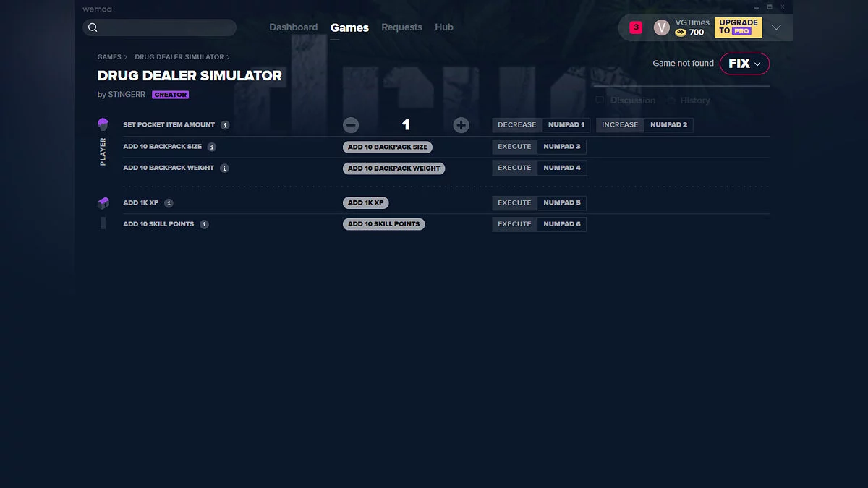The image size is (868, 488).
Task: Change the NUMPAD 3 hotkey binding
Action: click(x=562, y=147)
